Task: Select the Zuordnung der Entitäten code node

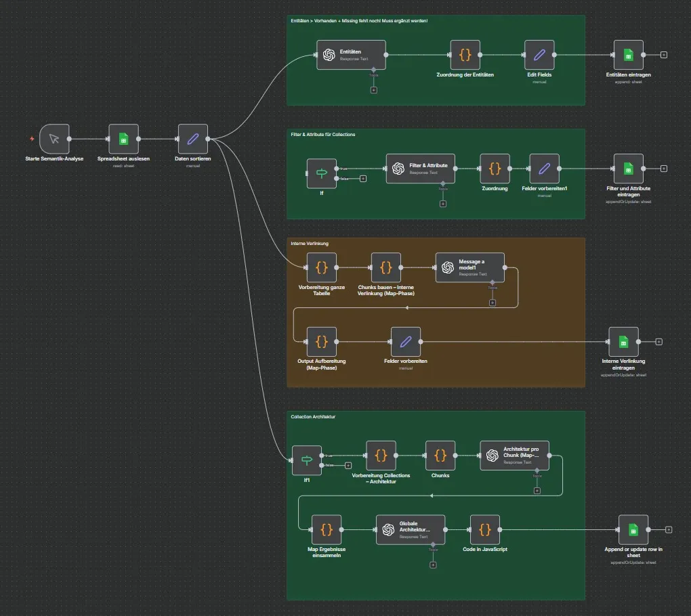Action: click(x=465, y=55)
